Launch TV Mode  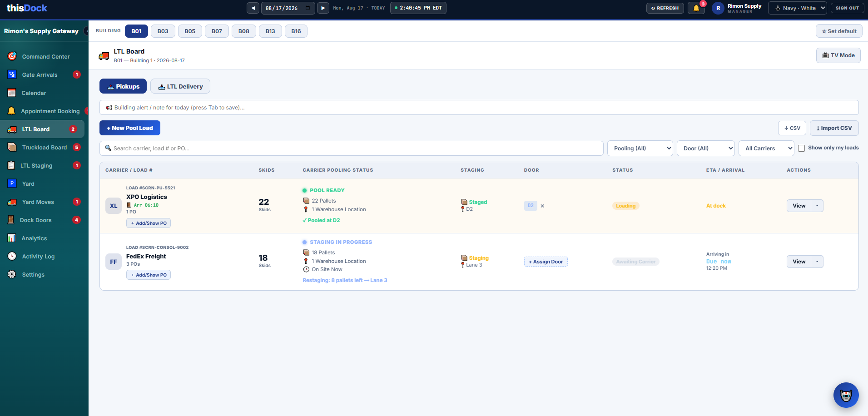[838, 55]
